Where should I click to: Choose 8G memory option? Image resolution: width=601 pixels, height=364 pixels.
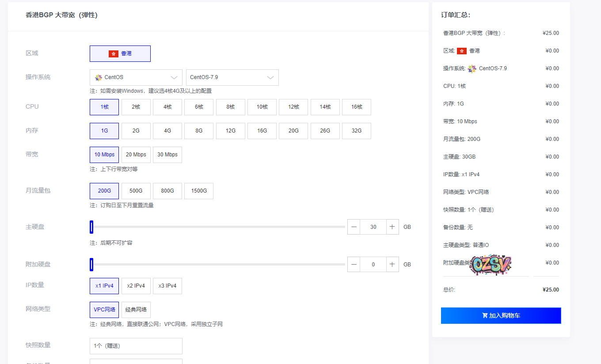tap(199, 131)
